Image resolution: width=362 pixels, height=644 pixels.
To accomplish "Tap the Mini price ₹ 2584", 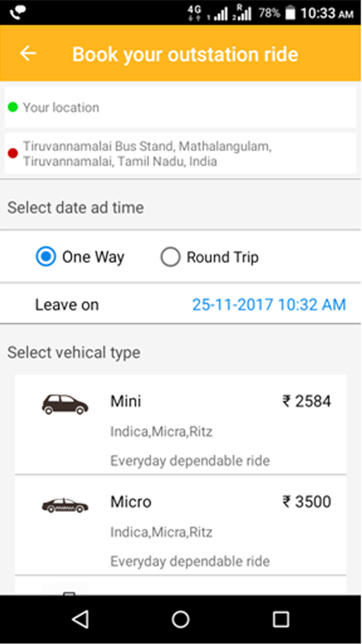I will (x=306, y=401).
